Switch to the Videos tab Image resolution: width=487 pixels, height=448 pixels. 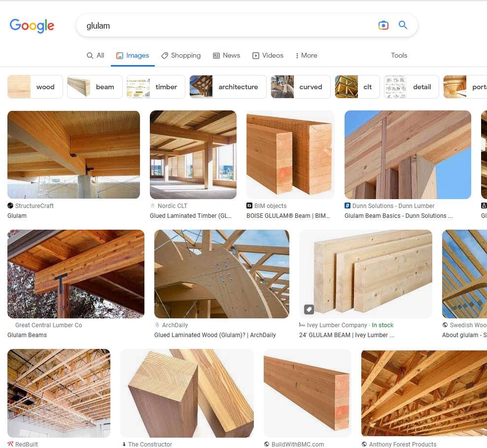(x=268, y=55)
